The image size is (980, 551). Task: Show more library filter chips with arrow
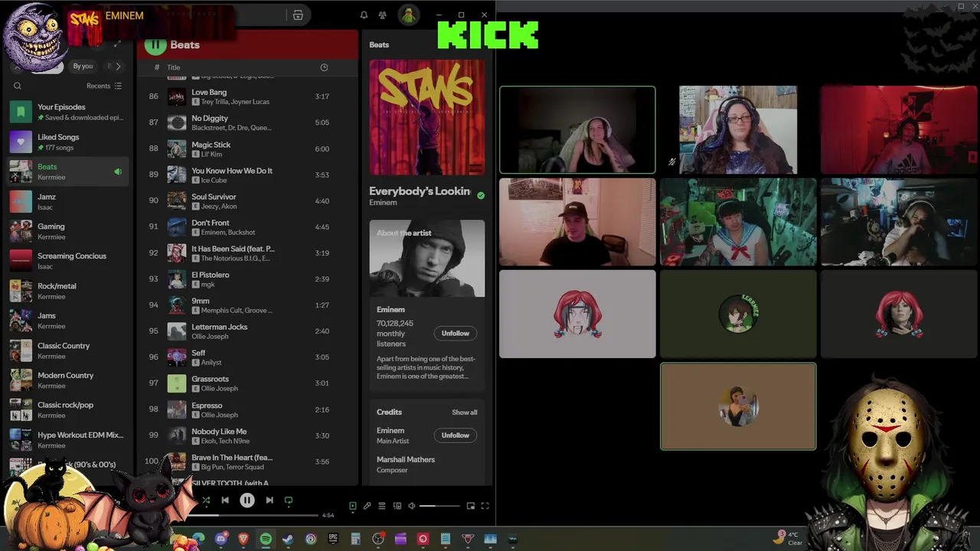118,67
